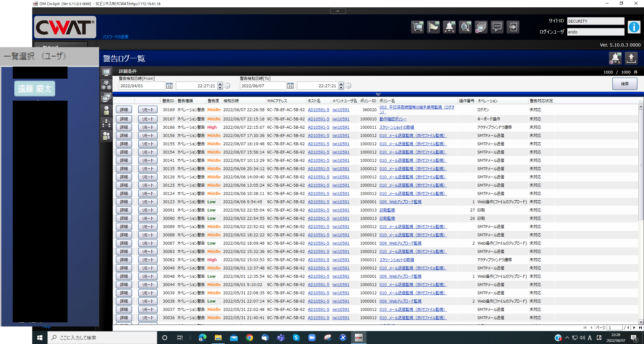
Task: Select user 遠藤 慶太 in the list
Action: [35, 89]
